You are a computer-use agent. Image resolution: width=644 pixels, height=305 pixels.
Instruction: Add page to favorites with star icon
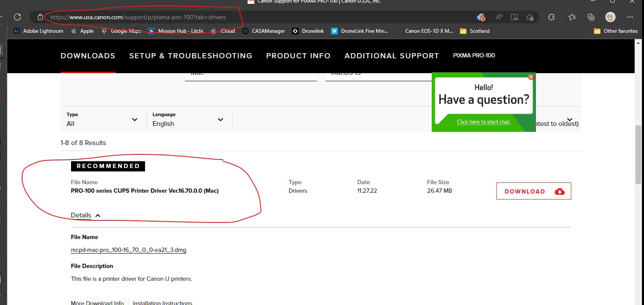tap(530, 17)
